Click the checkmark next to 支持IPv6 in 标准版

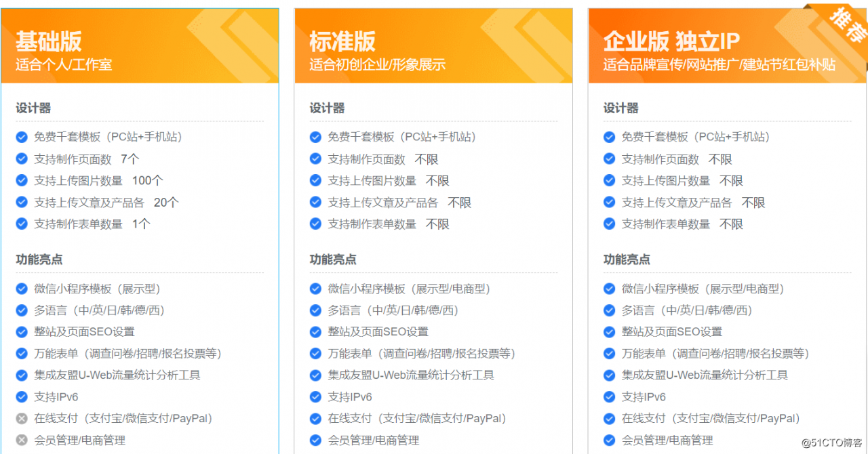tap(315, 396)
